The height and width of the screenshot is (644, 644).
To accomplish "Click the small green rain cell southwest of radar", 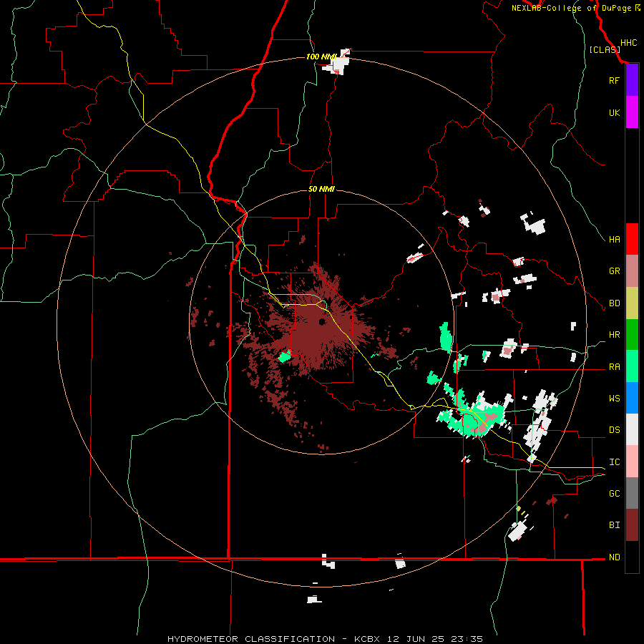I will pyautogui.click(x=284, y=356).
